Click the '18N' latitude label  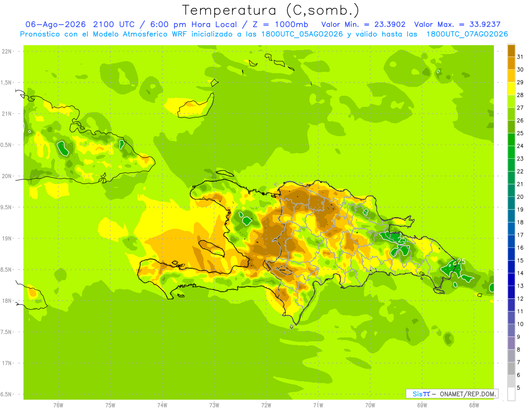click(x=6, y=301)
